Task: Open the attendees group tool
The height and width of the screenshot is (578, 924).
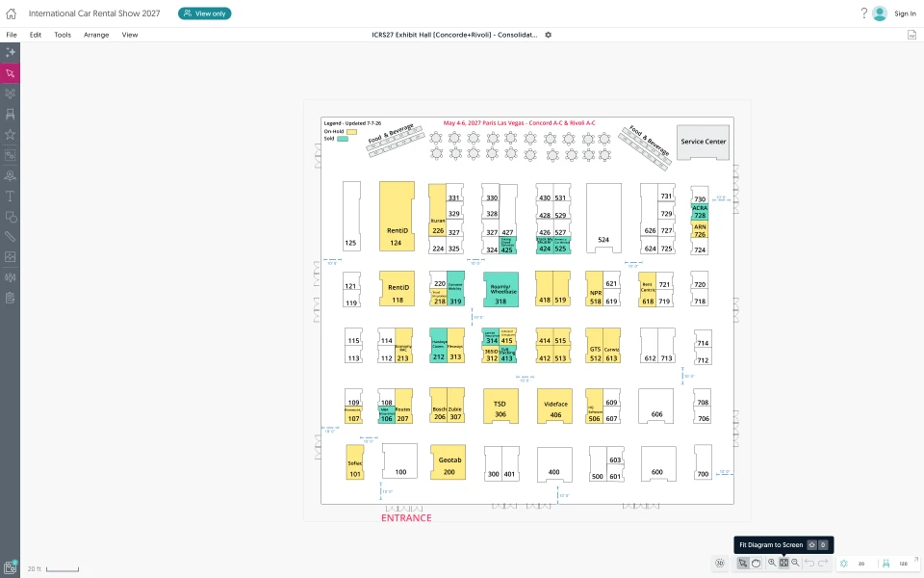Action: point(10,277)
